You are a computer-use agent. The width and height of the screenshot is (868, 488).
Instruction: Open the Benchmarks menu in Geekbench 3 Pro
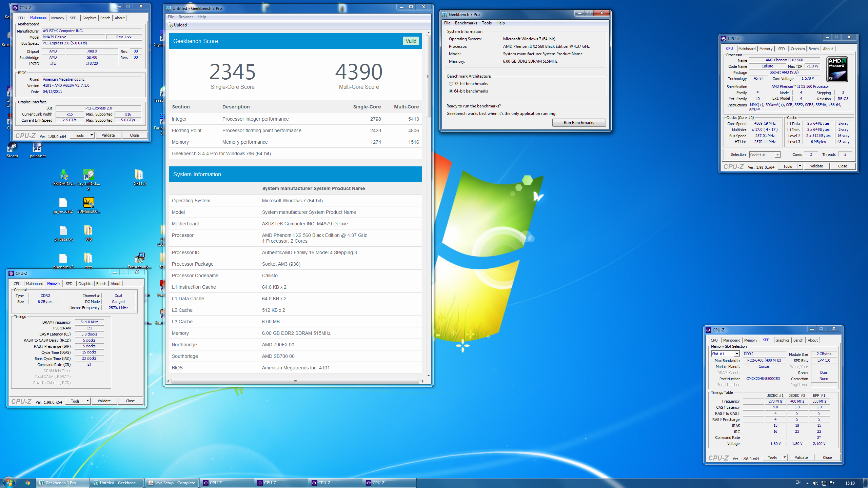click(x=466, y=23)
